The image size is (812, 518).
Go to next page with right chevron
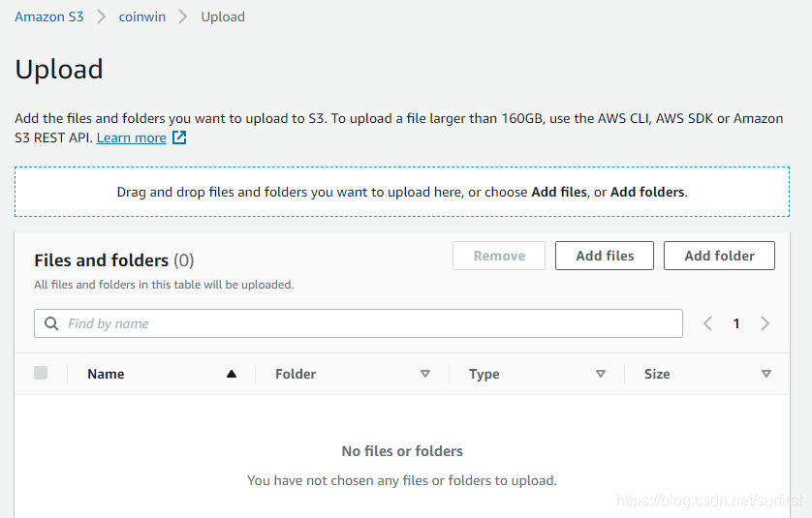click(765, 323)
